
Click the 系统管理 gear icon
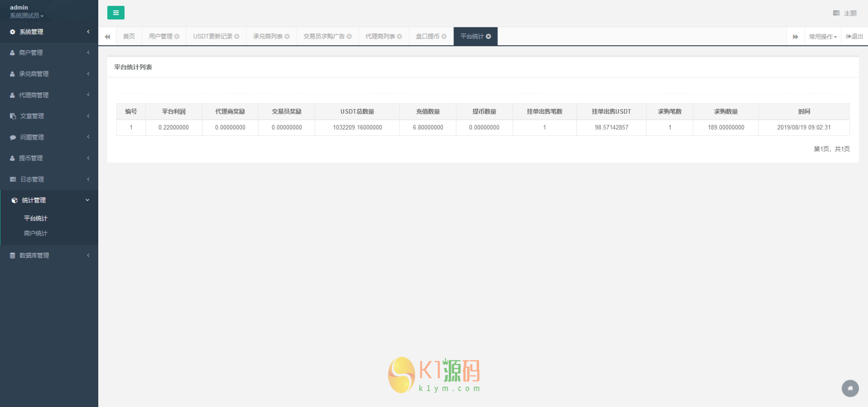click(x=12, y=32)
